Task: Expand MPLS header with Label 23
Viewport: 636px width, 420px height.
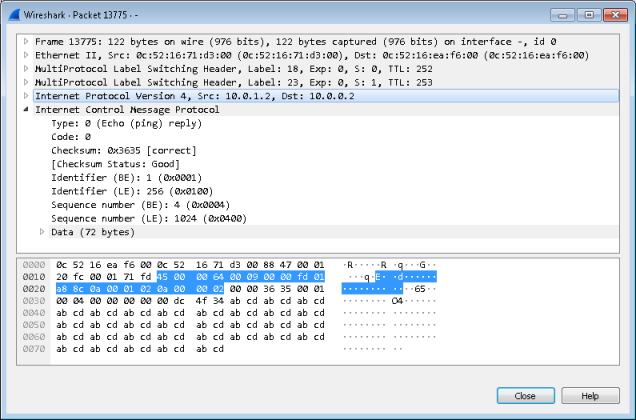Action: (x=26, y=82)
